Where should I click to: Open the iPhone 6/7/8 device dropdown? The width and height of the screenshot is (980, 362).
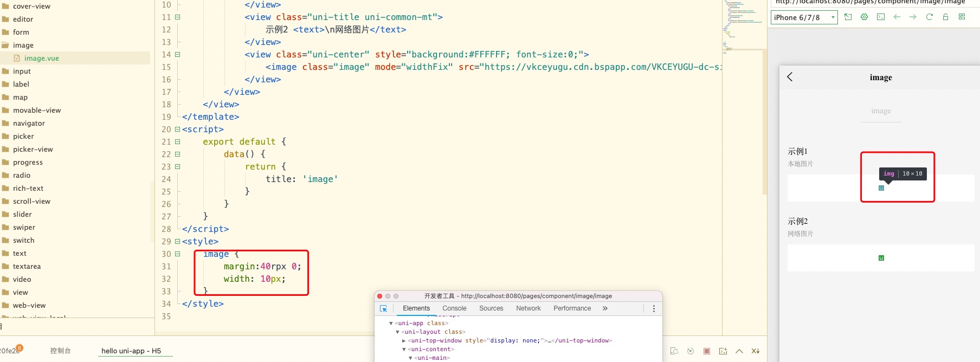point(804,17)
